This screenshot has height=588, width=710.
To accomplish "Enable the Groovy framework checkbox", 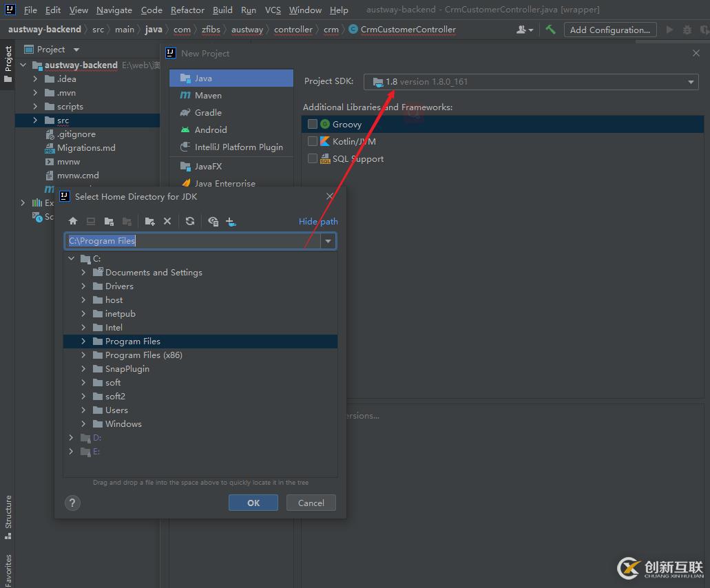I will [313, 125].
